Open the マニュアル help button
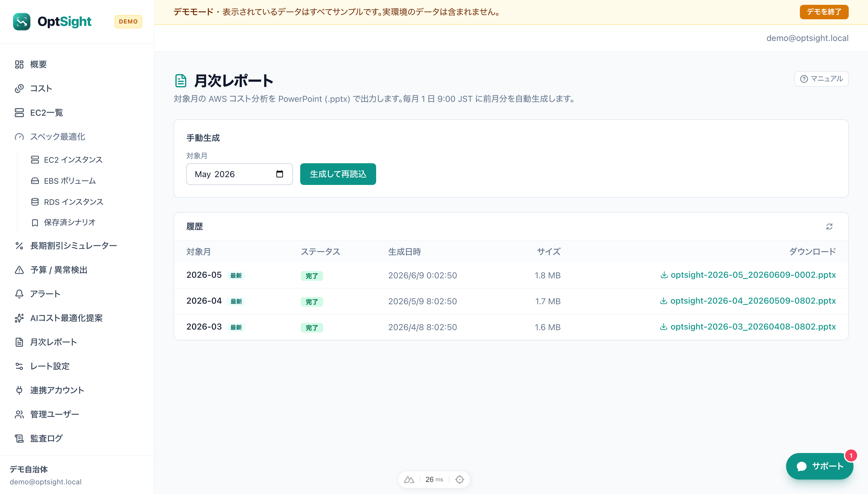Viewport: 868px width, 494px height. [x=821, y=79]
